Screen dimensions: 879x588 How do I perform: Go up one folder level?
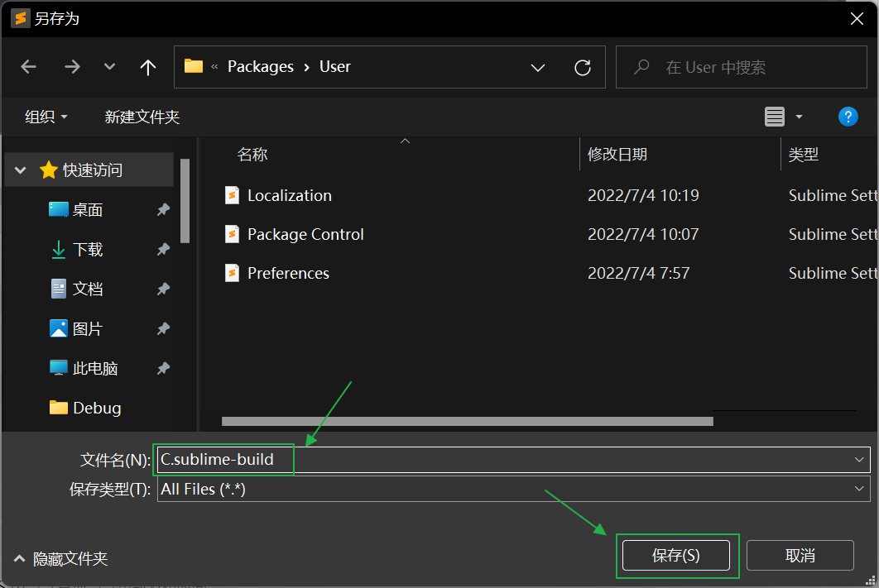(148, 67)
